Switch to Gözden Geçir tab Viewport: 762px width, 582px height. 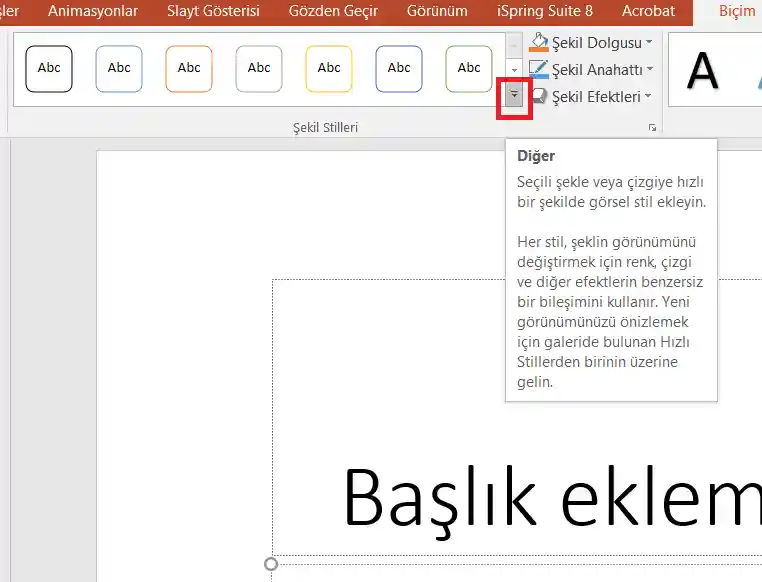point(333,11)
